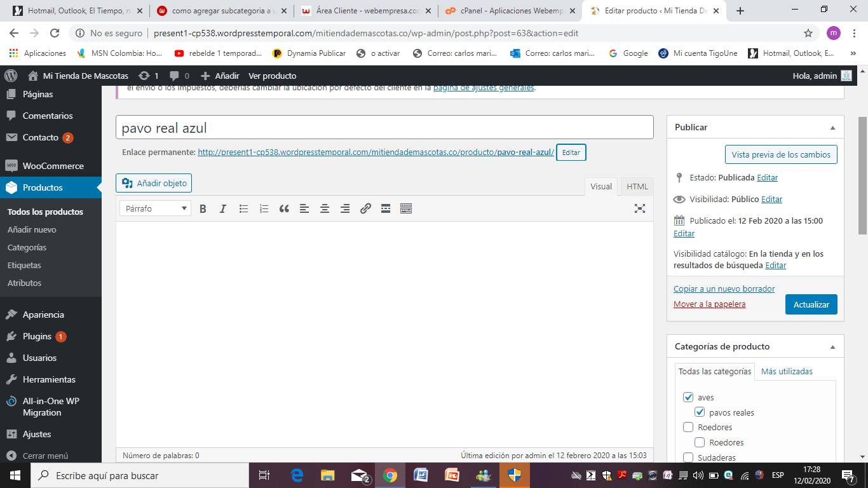
Task: Insert or edit a link
Action: (x=365, y=208)
